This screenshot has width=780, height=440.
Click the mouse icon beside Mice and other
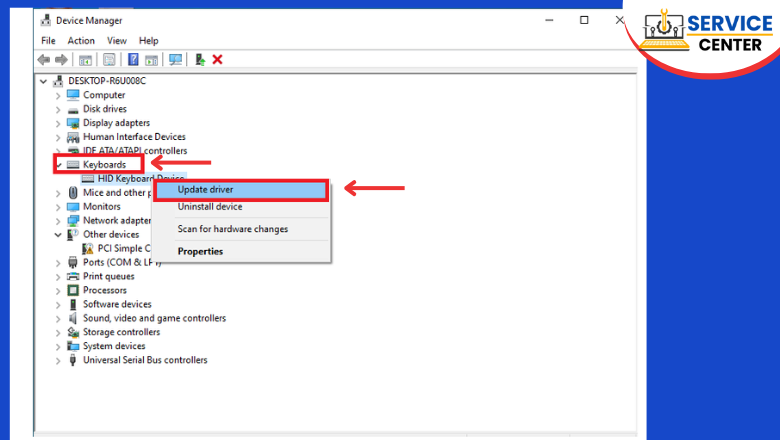tap(73, 192)
